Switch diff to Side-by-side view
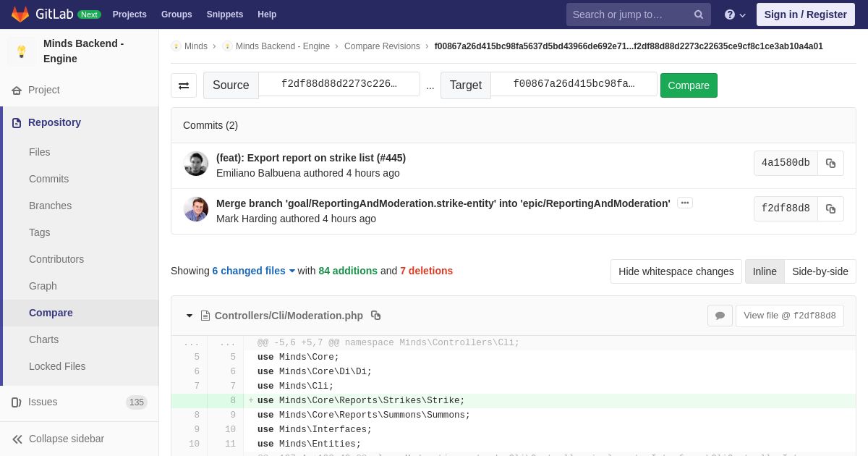The height and width of the screenshot is (456, 868). [x=820, y=271]
